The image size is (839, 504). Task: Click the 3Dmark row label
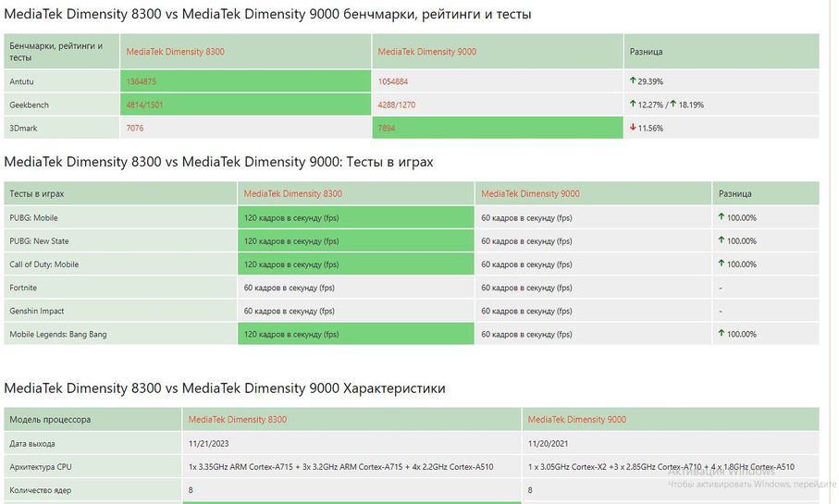(23, 128)
